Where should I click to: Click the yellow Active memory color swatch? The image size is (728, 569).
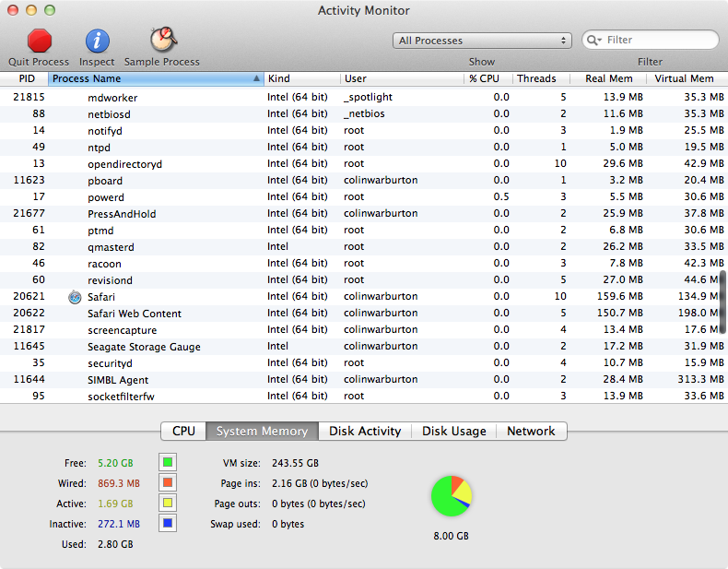tap(168, 503)
